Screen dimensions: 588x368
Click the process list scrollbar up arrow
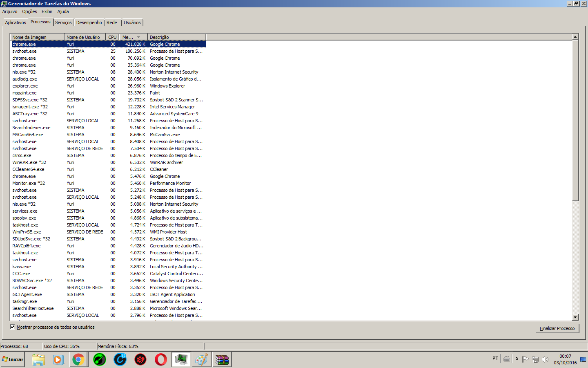coord(575,37)
